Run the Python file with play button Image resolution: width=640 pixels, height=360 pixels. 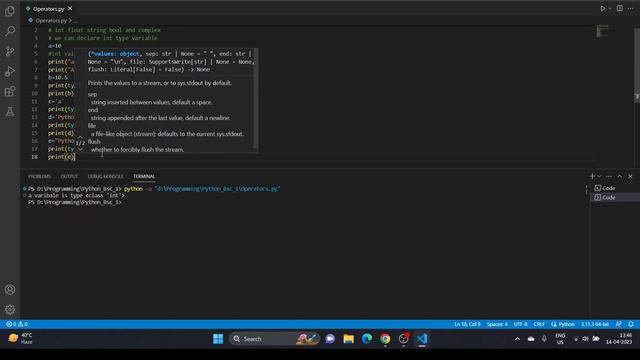pyautogui.click(x=602, y=9)
